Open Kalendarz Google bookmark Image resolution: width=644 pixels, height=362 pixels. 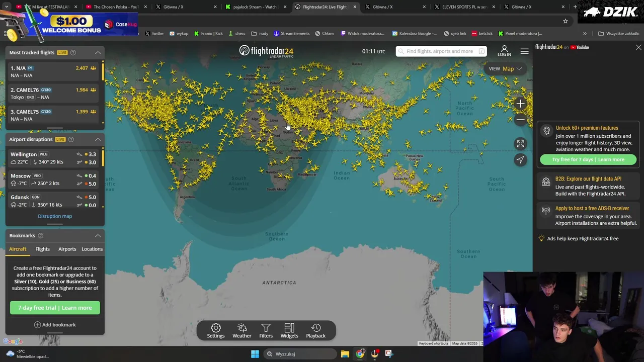pyautogui.click(x=415, y=34)
